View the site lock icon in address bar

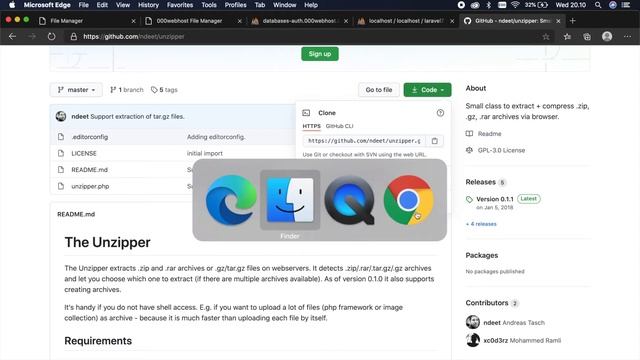[x=73, y=37]
